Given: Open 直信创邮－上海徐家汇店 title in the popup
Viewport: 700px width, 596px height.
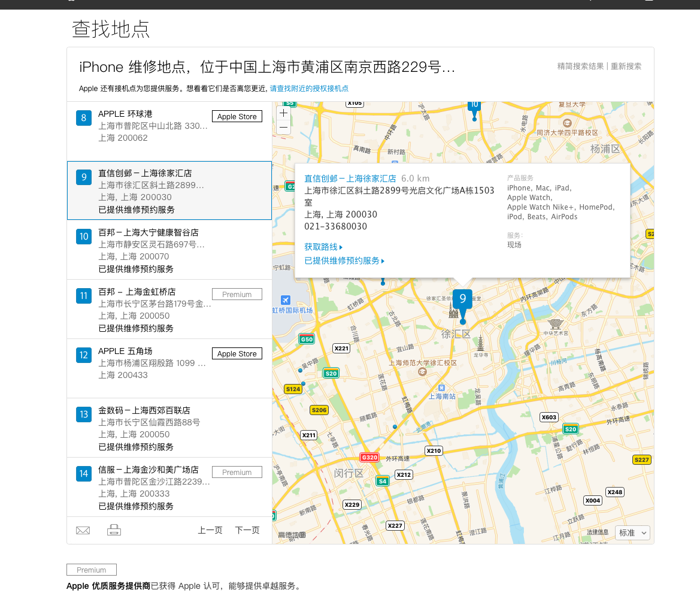Looking at the screenshot, I should point(350,179).
